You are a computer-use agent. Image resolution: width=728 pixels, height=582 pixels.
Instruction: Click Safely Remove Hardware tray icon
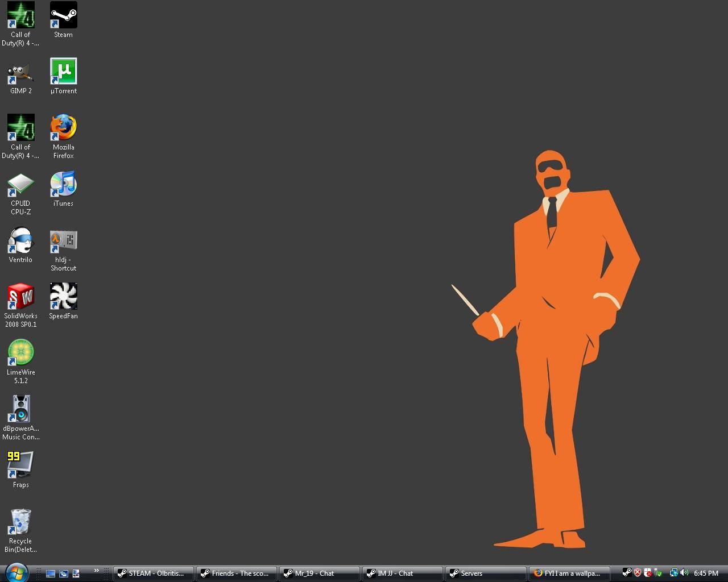(x=658, y=573)
